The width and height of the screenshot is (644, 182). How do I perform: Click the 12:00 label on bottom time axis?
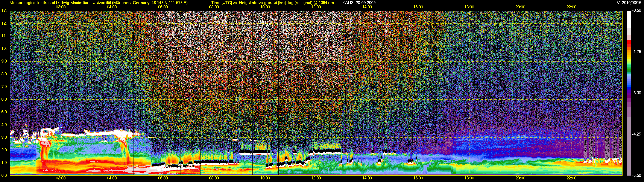coord(316,178)
